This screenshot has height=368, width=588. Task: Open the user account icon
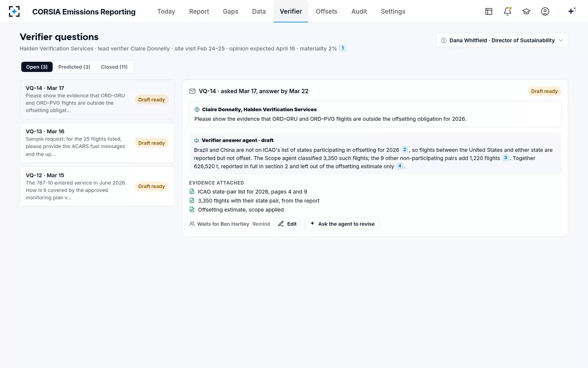tap(545, 11)
